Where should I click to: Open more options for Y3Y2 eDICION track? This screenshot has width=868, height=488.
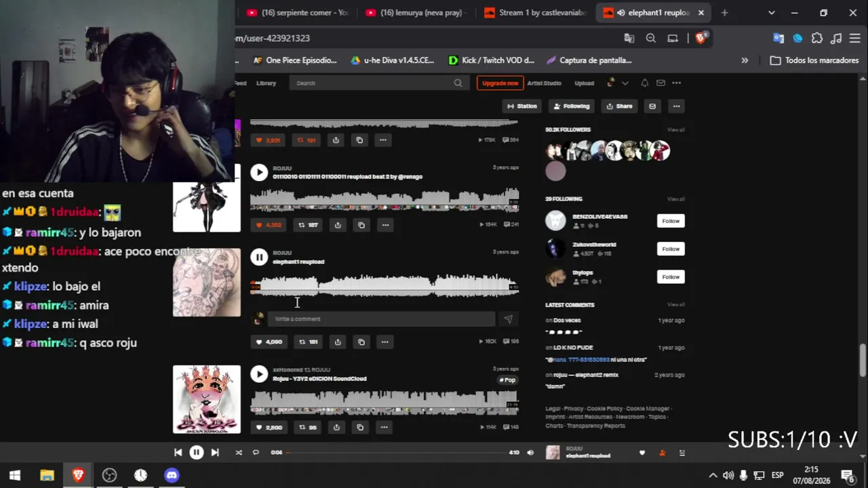[x=384, y=427]
